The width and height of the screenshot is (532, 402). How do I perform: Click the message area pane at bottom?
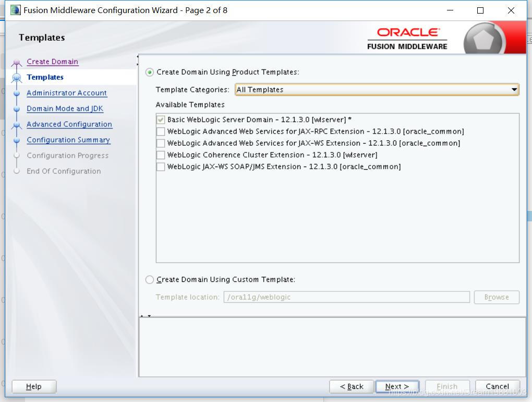tap(333, 347)
